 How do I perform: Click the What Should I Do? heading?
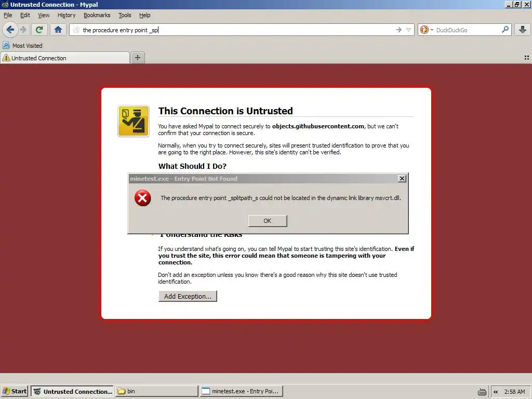(x=192, y=166)
